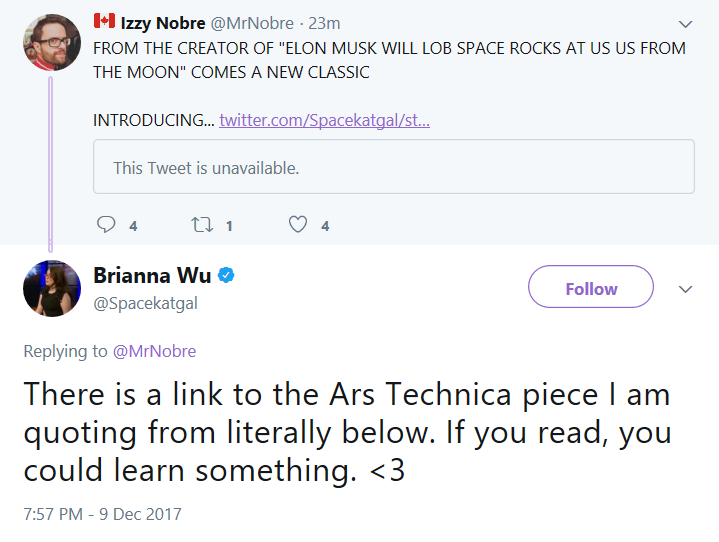Click Brianna Wu's verified badge
The image size is (719, 542).
coord(226,275)
